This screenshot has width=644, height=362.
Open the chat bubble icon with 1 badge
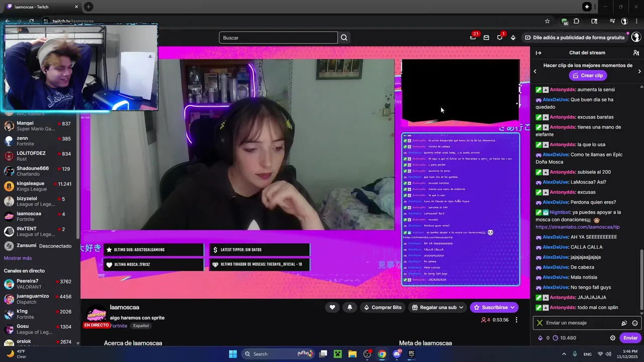pos(500,37)
